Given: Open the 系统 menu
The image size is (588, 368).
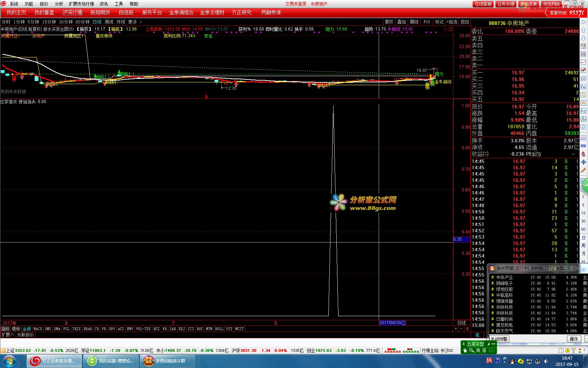Looking at the screenshot, I should (x=14, y=4).
